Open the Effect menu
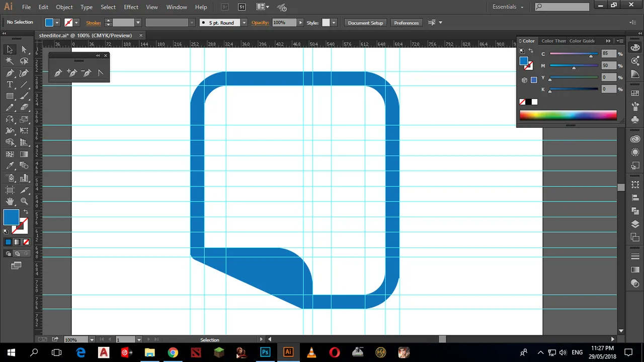The image size is (644, 362). [131, 7]
